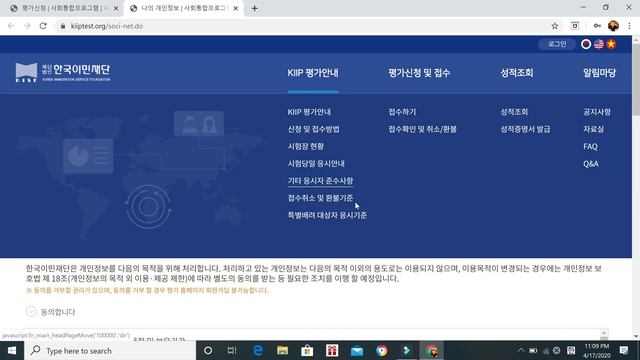The height and width of the screenshot is (360, 640).
Task: Open 접수취소 및 환불기준 link
Action: click(320, 198)
